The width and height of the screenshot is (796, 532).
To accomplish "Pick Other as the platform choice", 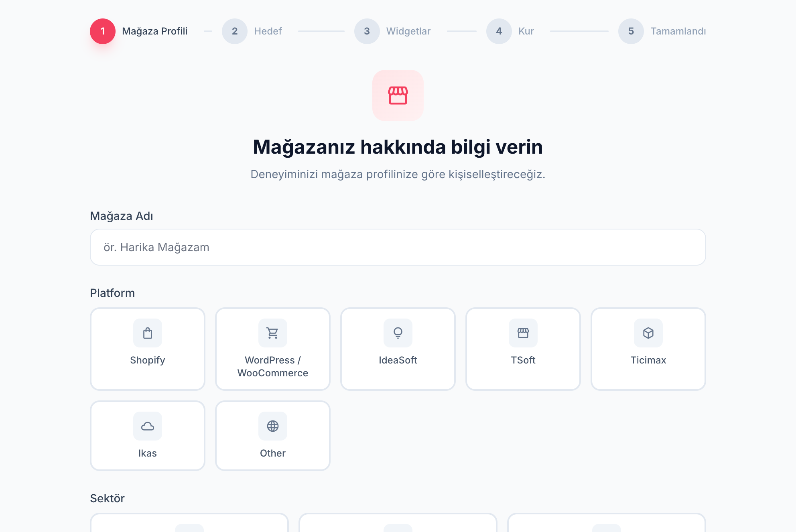I will [272, 435].
